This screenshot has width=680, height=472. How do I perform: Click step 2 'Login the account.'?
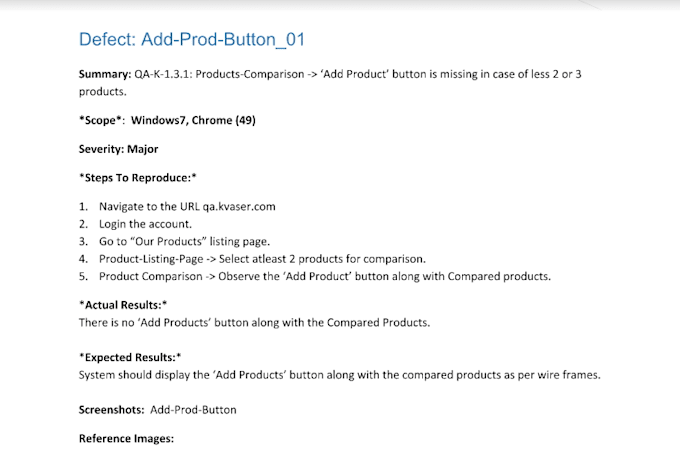tap(144, 224)
